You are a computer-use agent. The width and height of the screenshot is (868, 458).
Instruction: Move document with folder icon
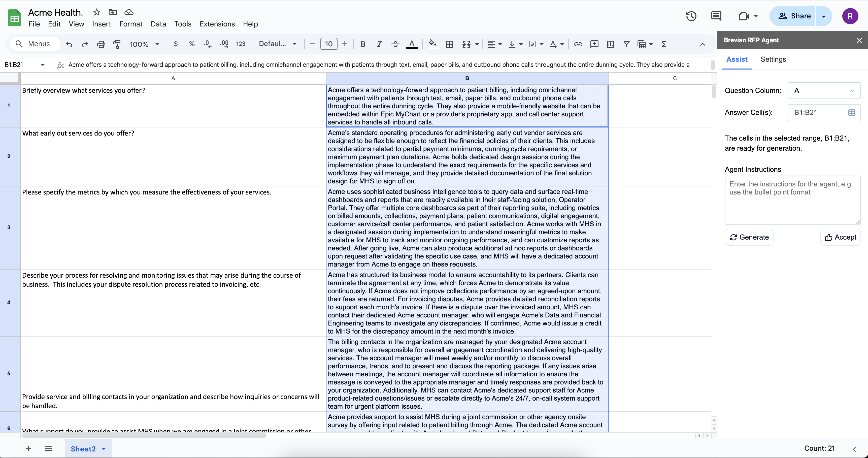113,12
